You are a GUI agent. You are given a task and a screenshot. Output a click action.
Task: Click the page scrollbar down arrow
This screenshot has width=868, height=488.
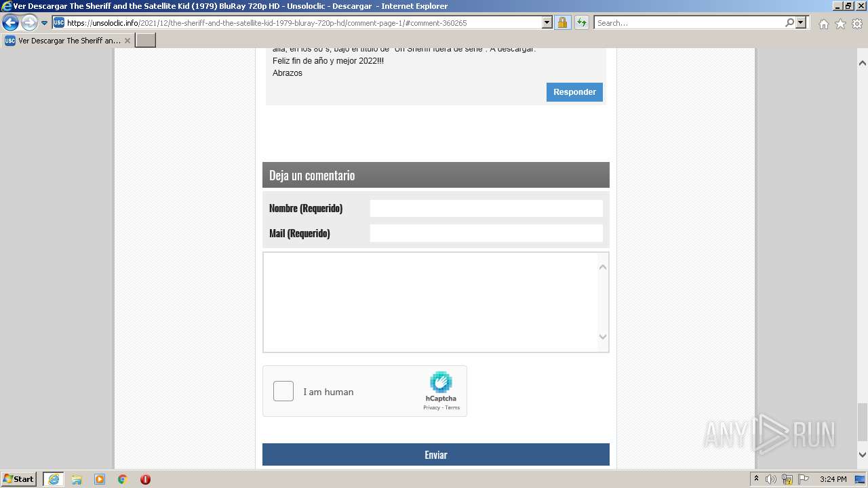[863, 455]
